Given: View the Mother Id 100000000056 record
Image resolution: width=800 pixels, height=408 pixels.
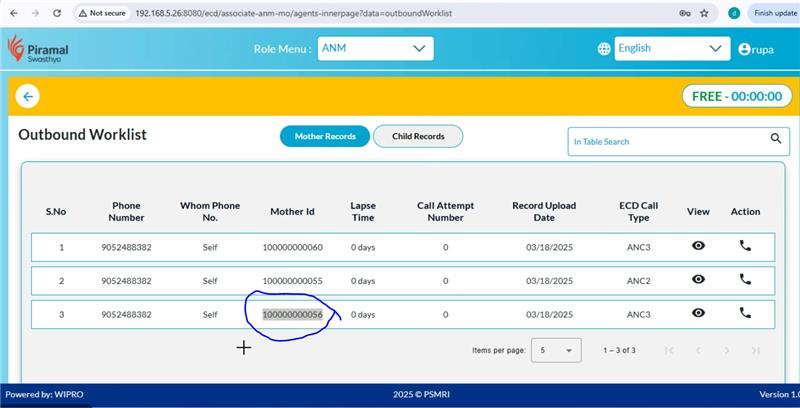Looking at the screenshot, I should (x=698, y=313).
